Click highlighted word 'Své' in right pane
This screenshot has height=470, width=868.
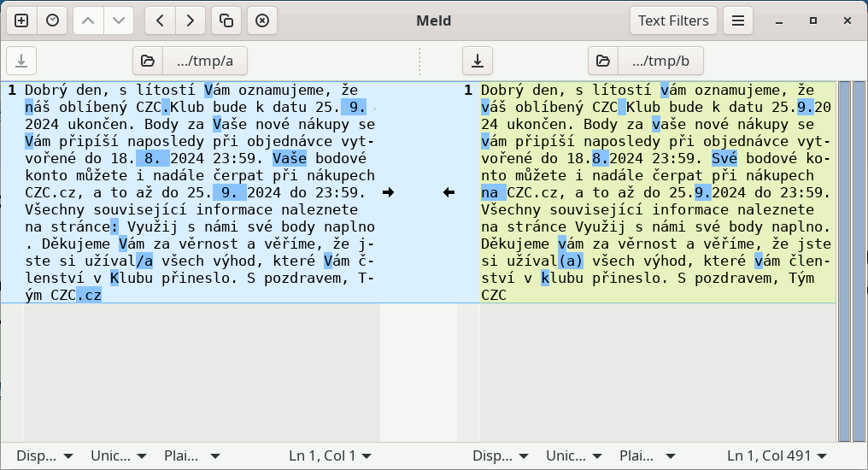(x=724, y=158)
